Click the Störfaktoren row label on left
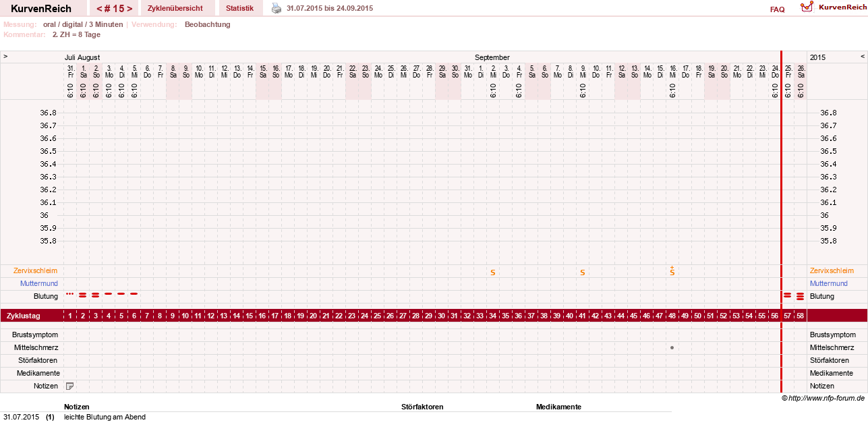The image size is (868, 433). point(38,360)
